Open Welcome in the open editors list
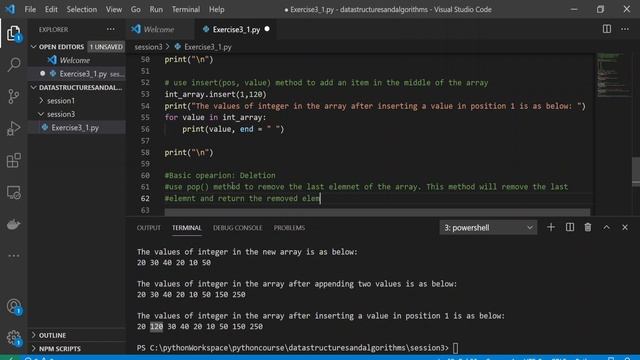The image size is (640, 360). pyautogui.click(x=75, y=60)
